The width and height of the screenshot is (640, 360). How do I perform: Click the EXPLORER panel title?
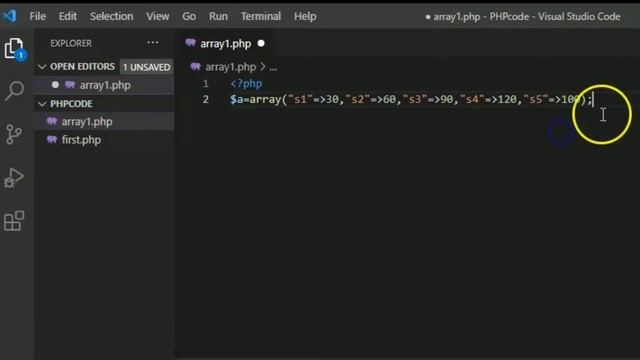pyautogui.click(x=71, y=43)
